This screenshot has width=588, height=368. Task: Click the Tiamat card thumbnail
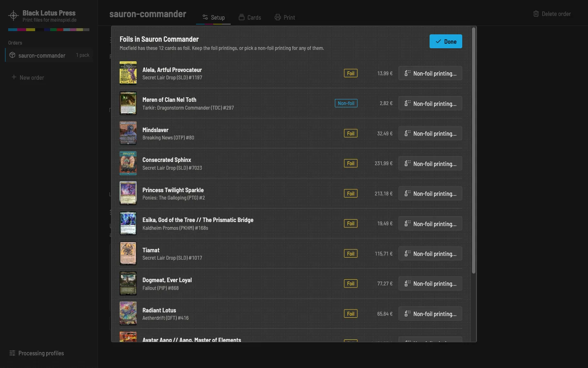[x=128, y=254]
